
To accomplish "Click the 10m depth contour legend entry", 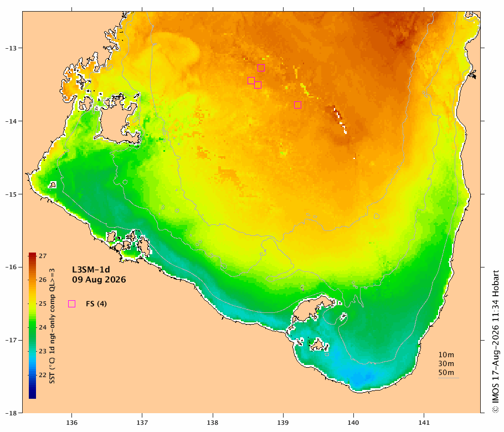I will (446, 355).
